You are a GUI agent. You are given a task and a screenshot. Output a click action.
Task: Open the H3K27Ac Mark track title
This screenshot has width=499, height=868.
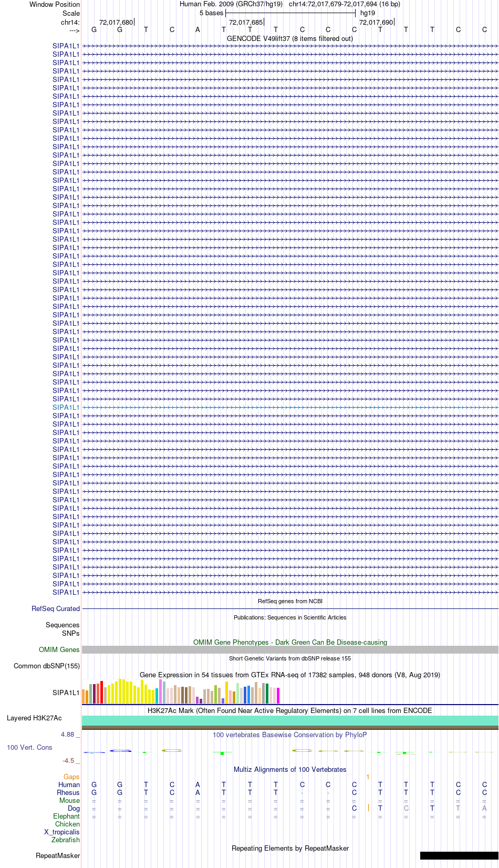tap(290, 710)
